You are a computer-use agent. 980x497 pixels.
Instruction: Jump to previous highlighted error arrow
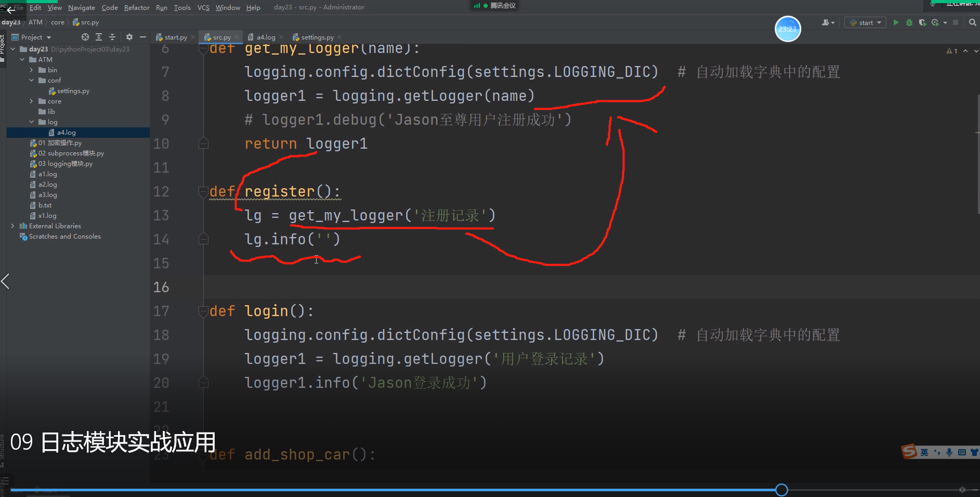965,51
